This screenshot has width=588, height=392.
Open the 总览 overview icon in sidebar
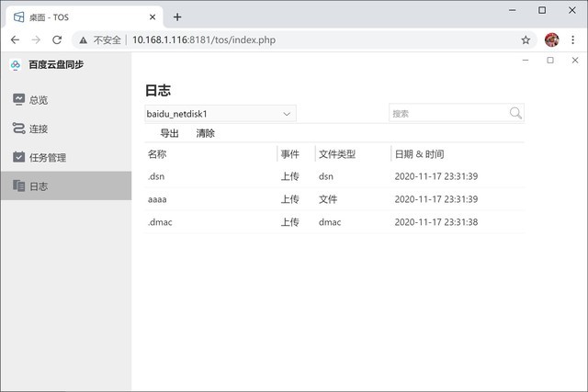[18, 99]
